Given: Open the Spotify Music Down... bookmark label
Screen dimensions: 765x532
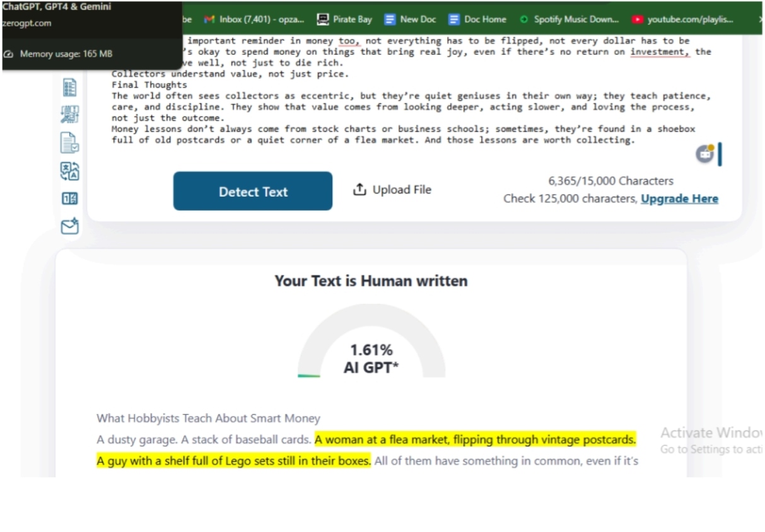Looking at the screenshot, I should pos(576,20).
